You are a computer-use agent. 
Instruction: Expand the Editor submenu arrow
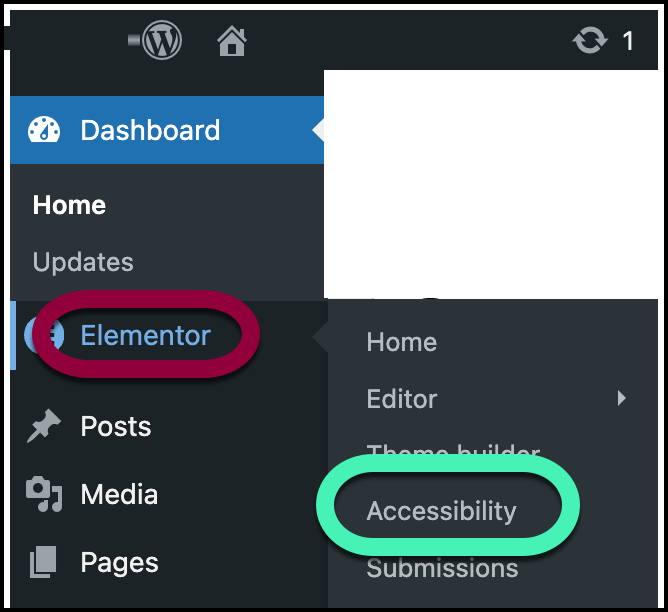tap(622, 399)
